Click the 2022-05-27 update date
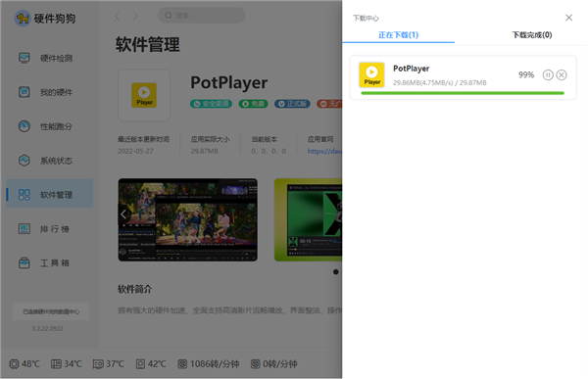588x379 pixels. 136,151
